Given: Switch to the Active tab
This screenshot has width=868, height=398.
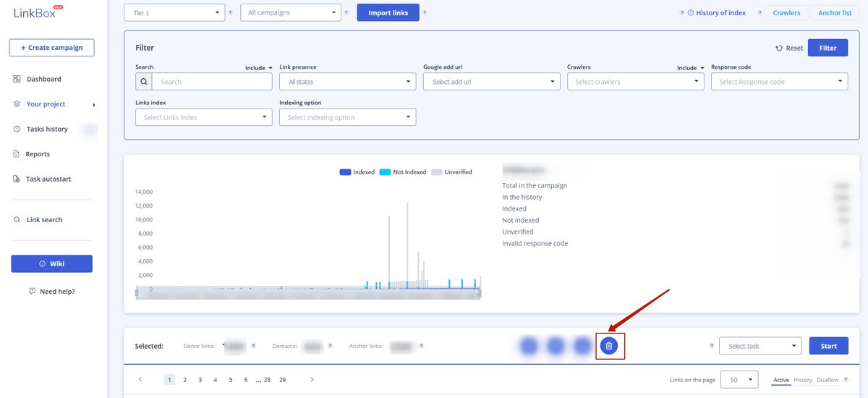Looking at the screenshot, I should point(781,380).
